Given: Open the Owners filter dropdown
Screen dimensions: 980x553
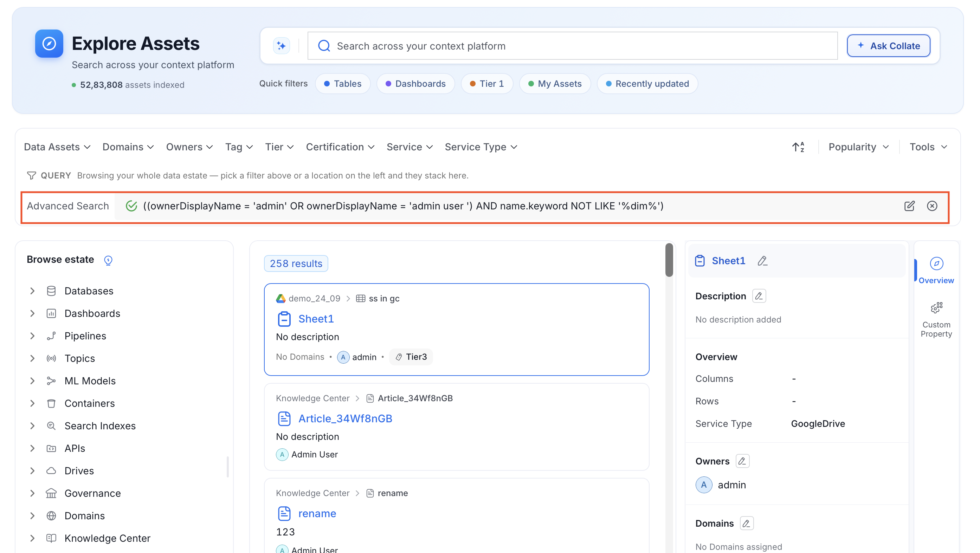Looking at the screenshot, I should pyautogui.click(x=189, y=147).
